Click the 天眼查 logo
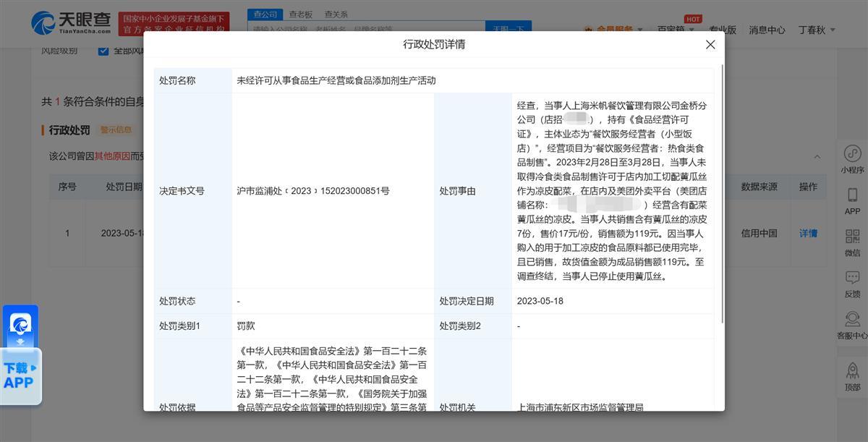This screenshot has width=868, height=442. click(x=71, y=22)
